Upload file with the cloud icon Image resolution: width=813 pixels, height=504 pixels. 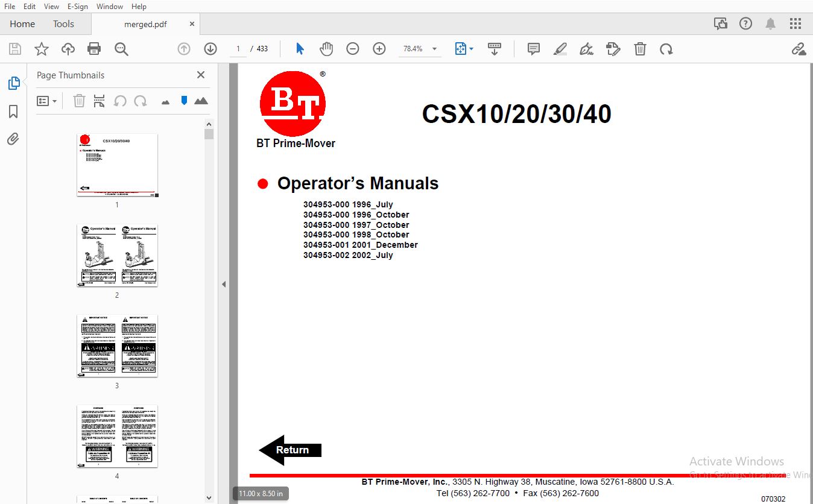(x=68, y=49)
